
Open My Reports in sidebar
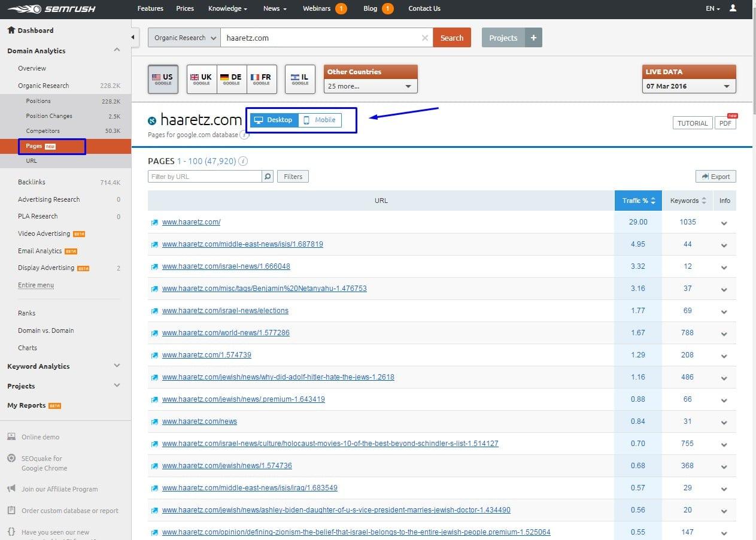click(x=26, y=405)
